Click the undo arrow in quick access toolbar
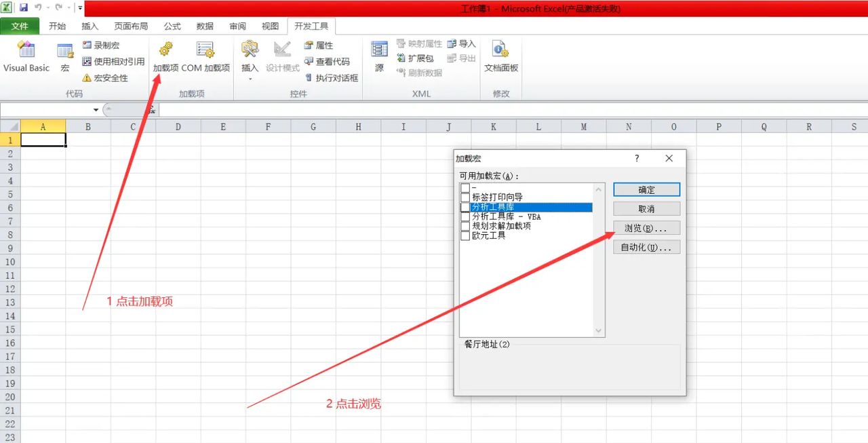 coord(39,8)
